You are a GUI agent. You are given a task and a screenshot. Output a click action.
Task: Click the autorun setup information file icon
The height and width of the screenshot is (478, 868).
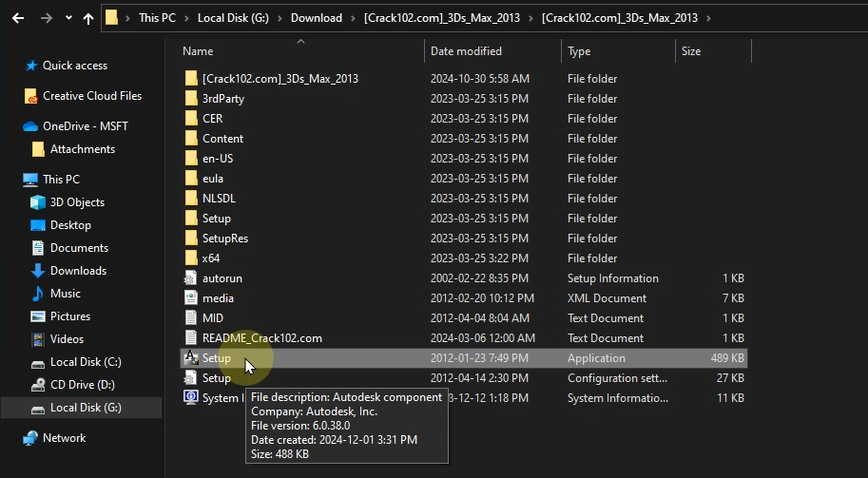(x=191, y=278)
